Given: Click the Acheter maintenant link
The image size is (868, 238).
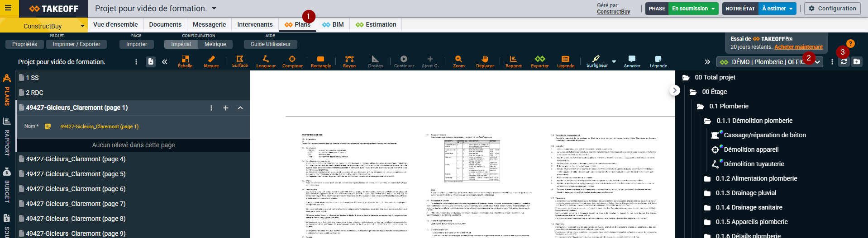Looking at the screenshot, I should point(798,47).
